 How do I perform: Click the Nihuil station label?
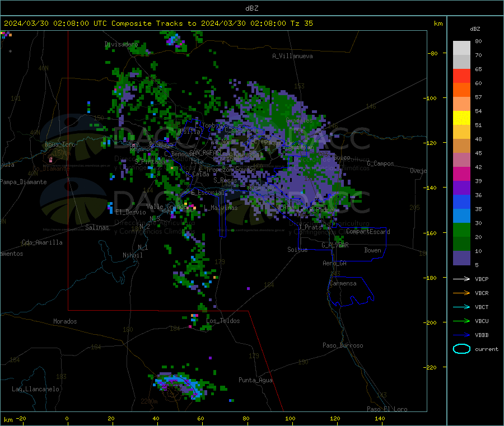132,255
